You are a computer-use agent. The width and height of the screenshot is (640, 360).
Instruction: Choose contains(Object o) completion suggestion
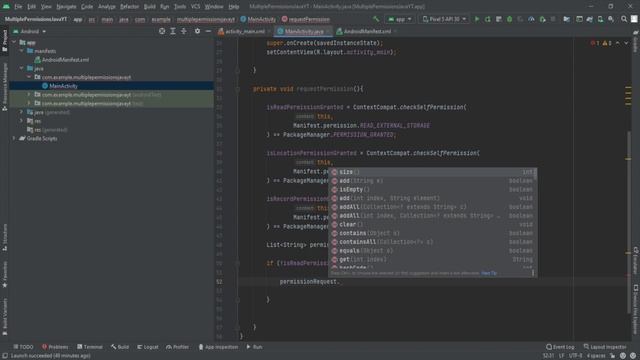[432, 233]
